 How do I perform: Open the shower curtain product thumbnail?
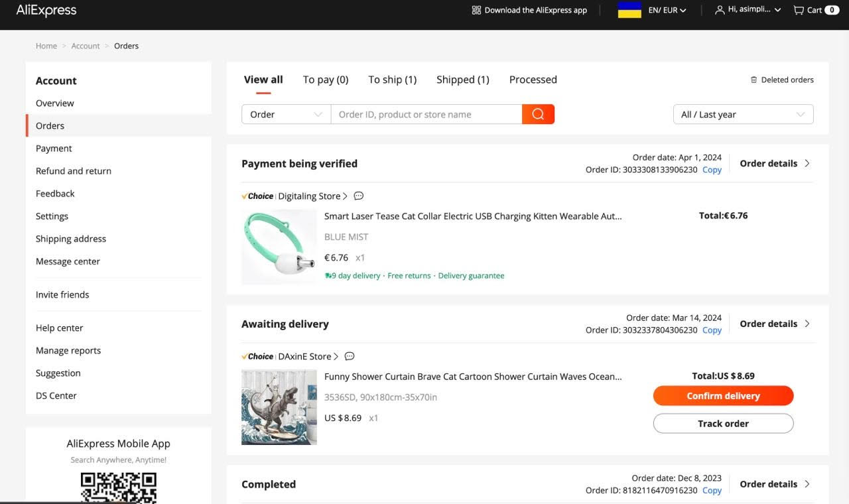tap(279, 407)
